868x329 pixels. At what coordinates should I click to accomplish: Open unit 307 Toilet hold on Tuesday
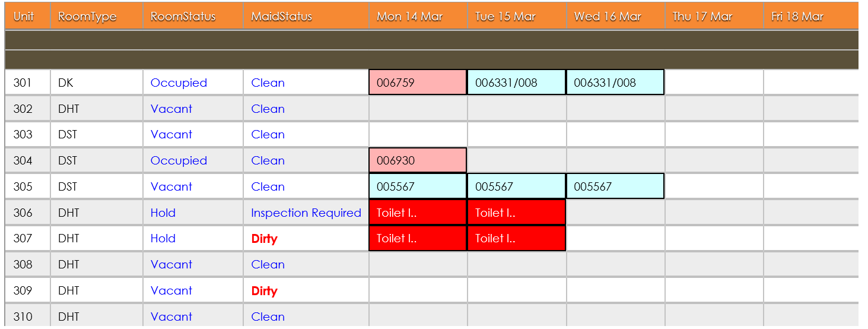pyautogui.click(x=516, y=238)
